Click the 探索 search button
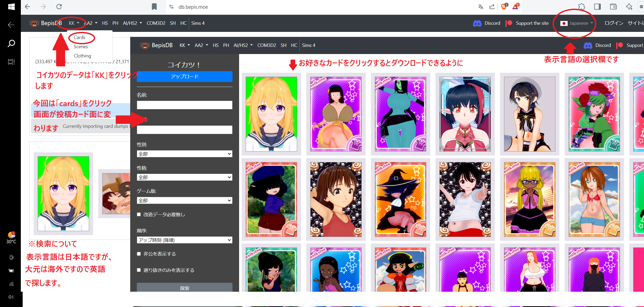Screen dimensions: 644x307 185,287
